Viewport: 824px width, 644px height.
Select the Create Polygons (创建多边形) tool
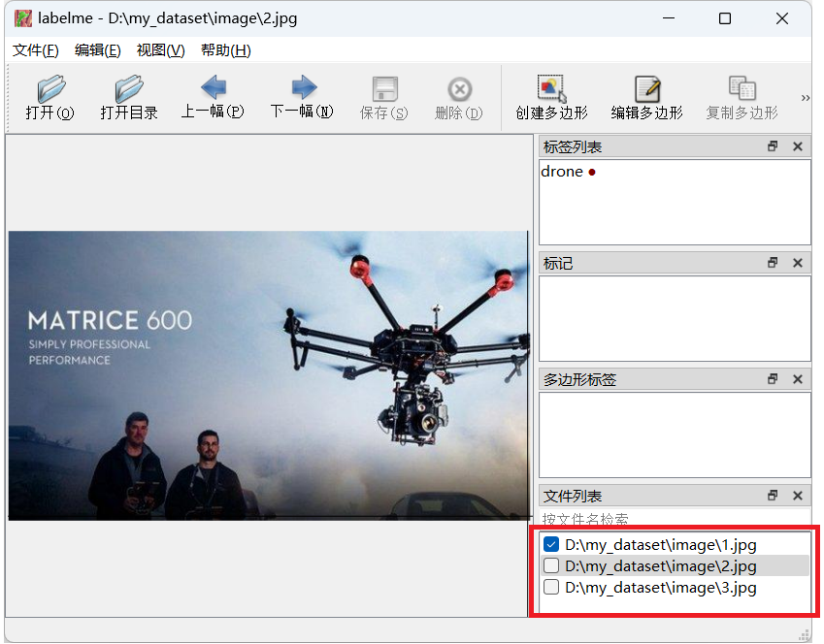point(551,88)
